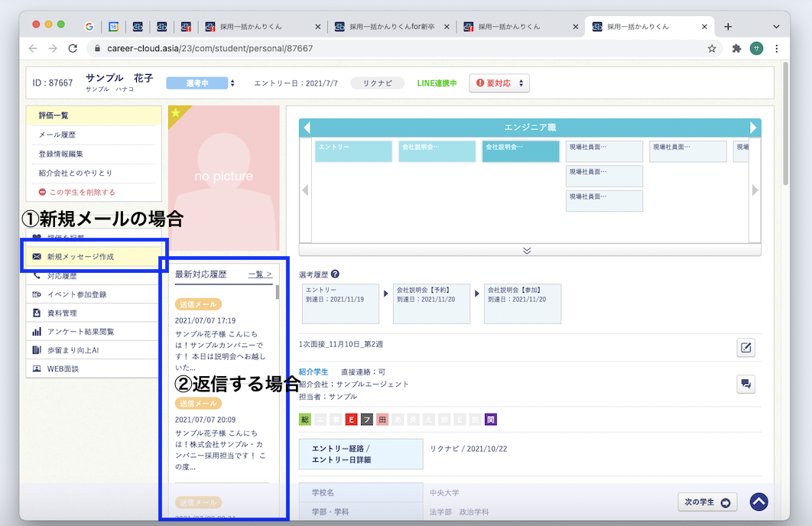Open the agency chat icon button

tap(745, 384)
